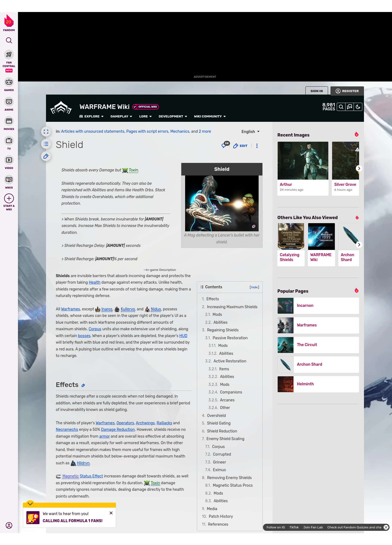
Task: Expand the Gameplay dropdown menu
Action: tap(121, 116)
